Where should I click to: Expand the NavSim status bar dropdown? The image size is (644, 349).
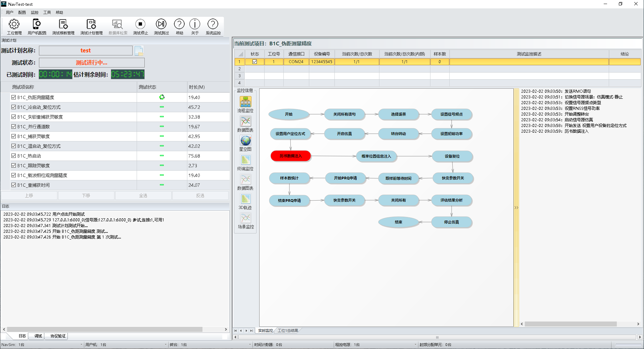click(x=81, y=345)
